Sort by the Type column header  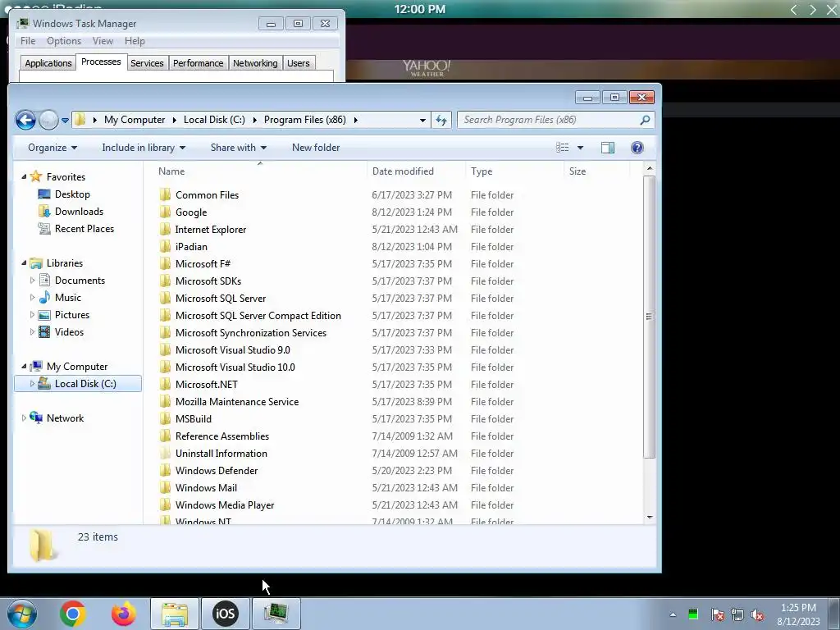tap(482, 171)
